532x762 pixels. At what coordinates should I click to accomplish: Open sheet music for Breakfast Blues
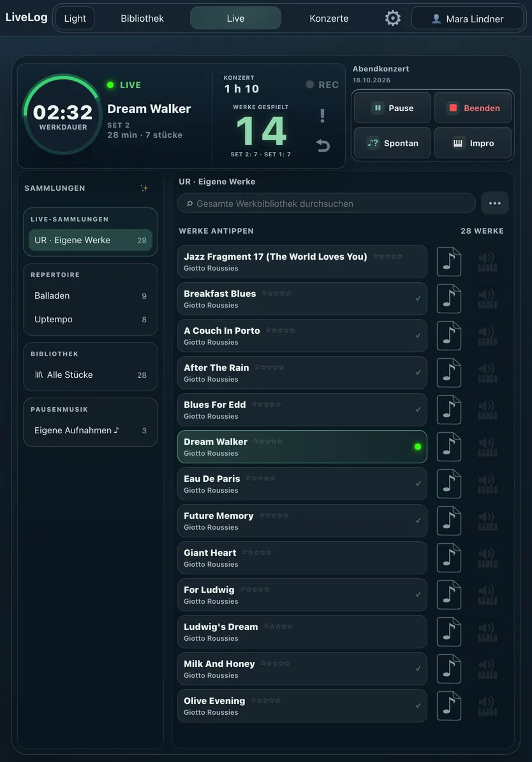[x=449, y=299]
